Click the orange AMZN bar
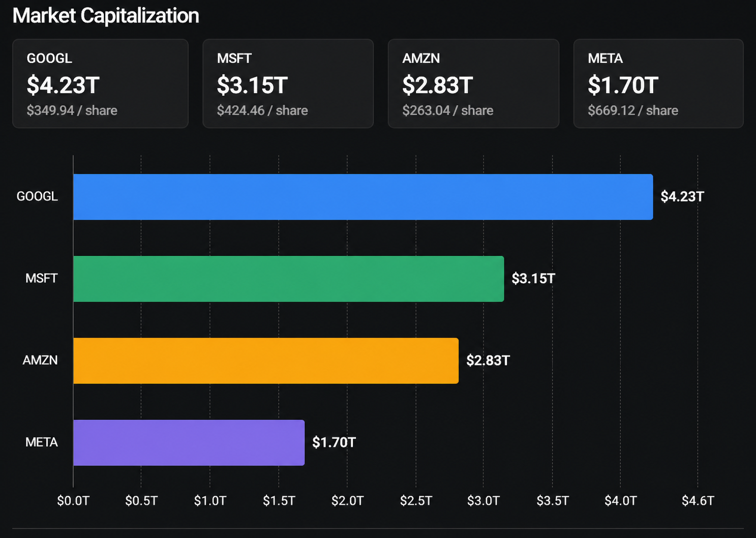Screen dimensions: 756x538 tap(265, 361)
